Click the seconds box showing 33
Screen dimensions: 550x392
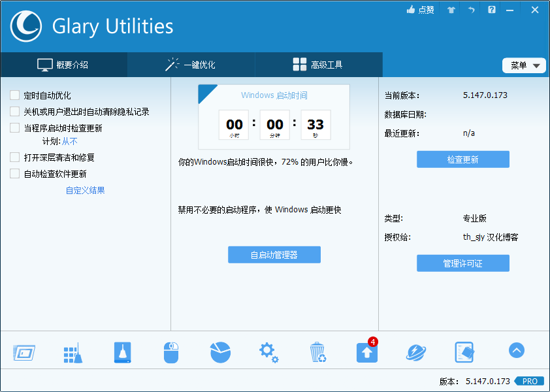pyautogui.click(x=315, y=125)
